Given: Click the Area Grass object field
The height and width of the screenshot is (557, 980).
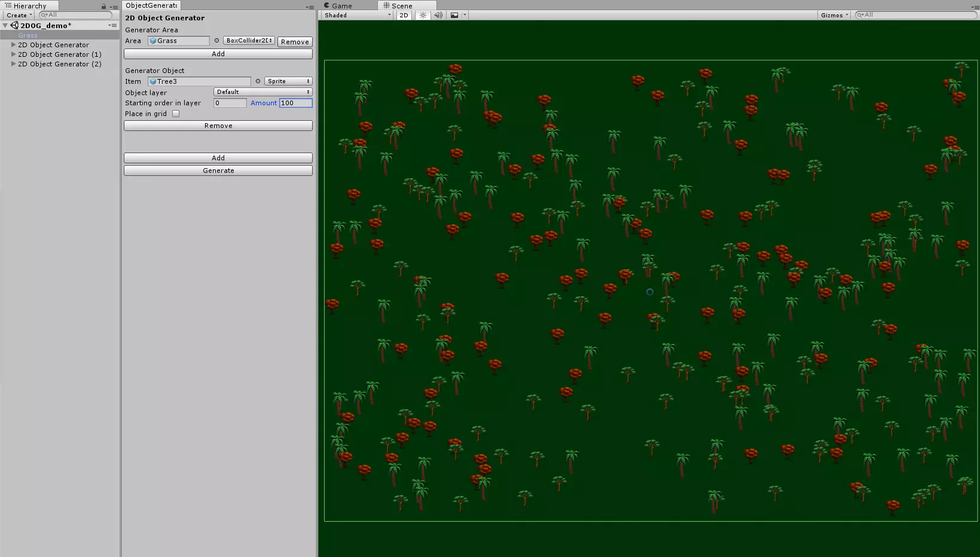Looking at the screenshot, I should (179, 41).
